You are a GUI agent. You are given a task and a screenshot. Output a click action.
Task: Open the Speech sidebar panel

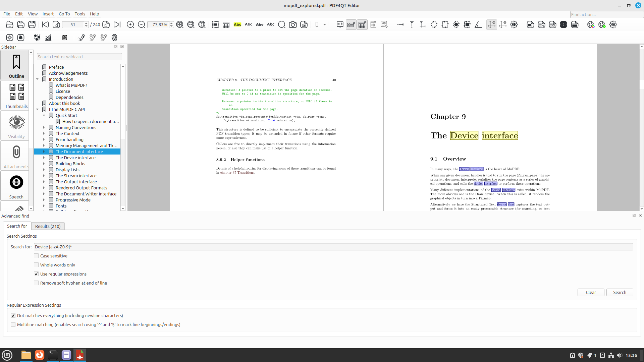click(x=16, y=186)
